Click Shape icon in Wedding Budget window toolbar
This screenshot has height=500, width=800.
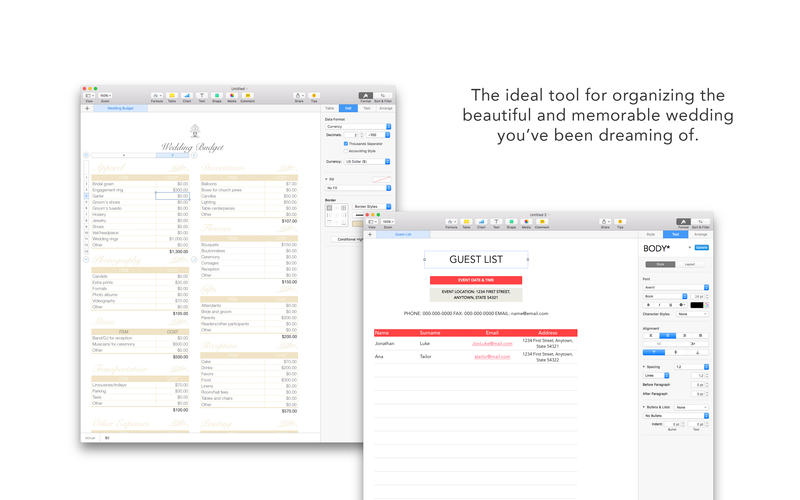coord(217,95)
